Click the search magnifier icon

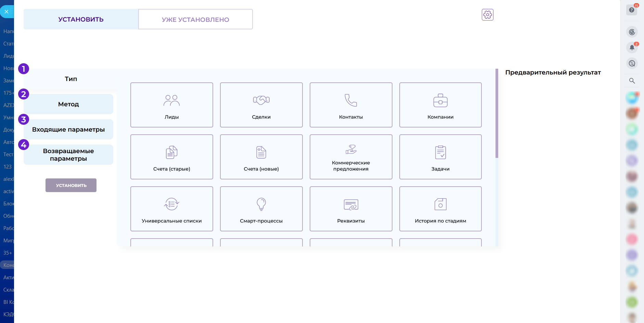tap(632, 81)
